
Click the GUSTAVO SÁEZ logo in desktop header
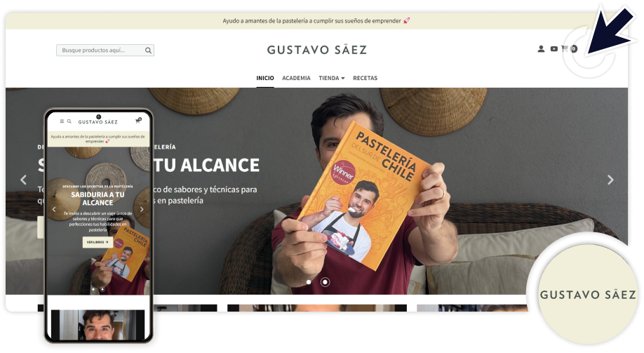[x=316, y=50]
